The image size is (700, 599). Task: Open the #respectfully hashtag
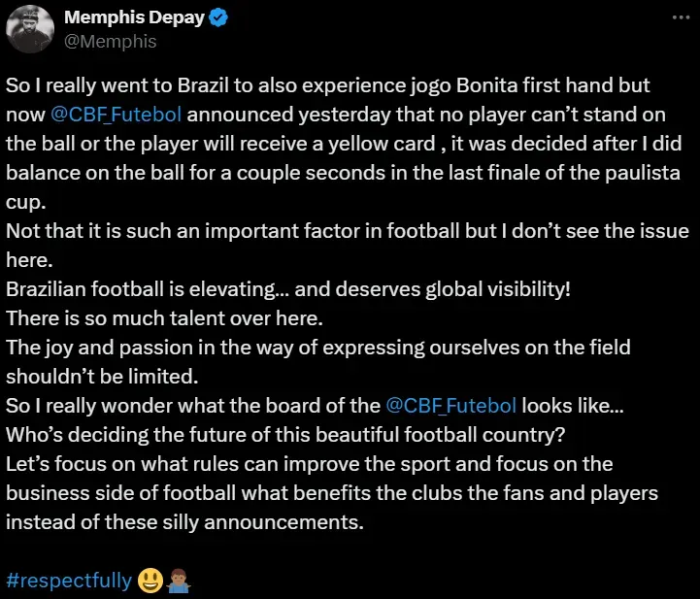point(68,581)
